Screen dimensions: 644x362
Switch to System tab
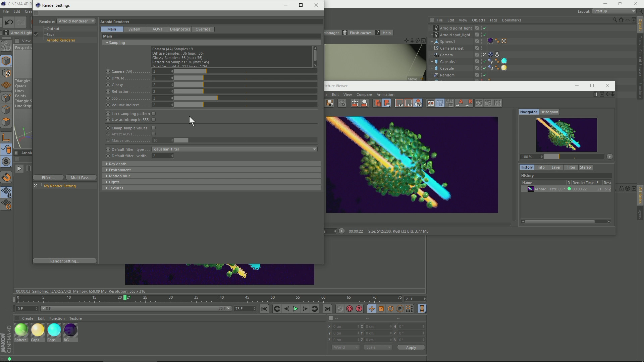tap(134, 29)
